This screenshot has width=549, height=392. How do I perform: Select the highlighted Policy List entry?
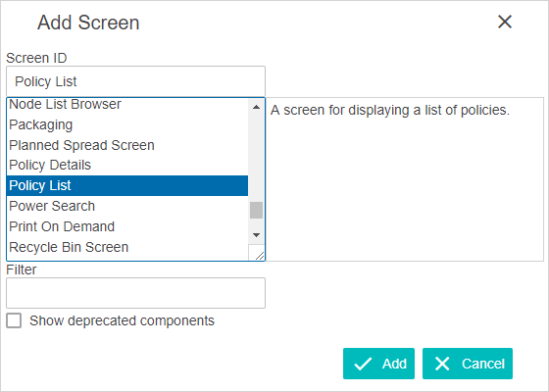(x=127, y=185)
